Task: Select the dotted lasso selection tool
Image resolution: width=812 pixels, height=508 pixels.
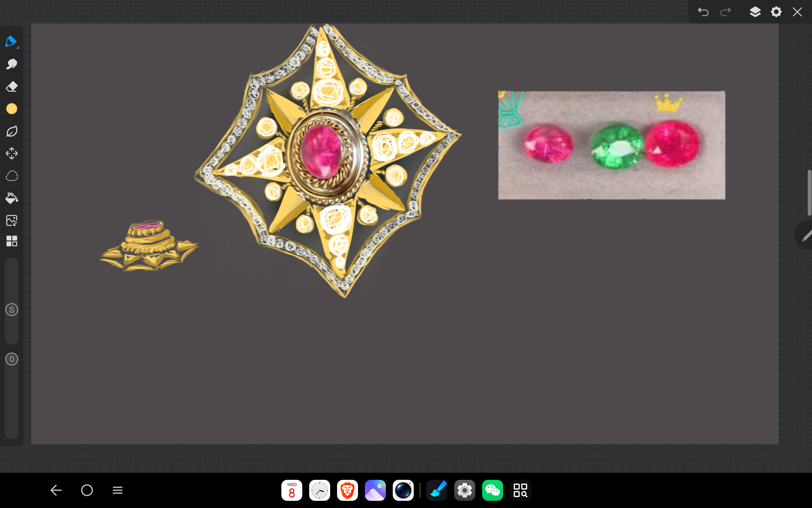Action: point(11,176)
